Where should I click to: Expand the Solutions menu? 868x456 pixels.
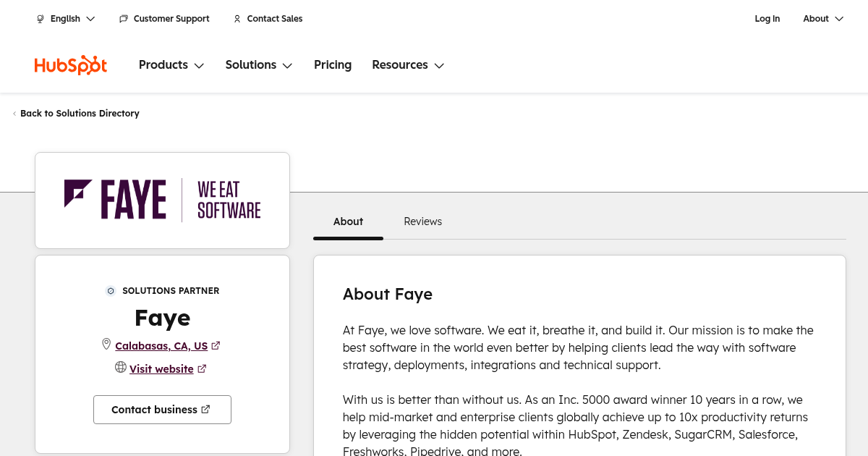(258, 65)
